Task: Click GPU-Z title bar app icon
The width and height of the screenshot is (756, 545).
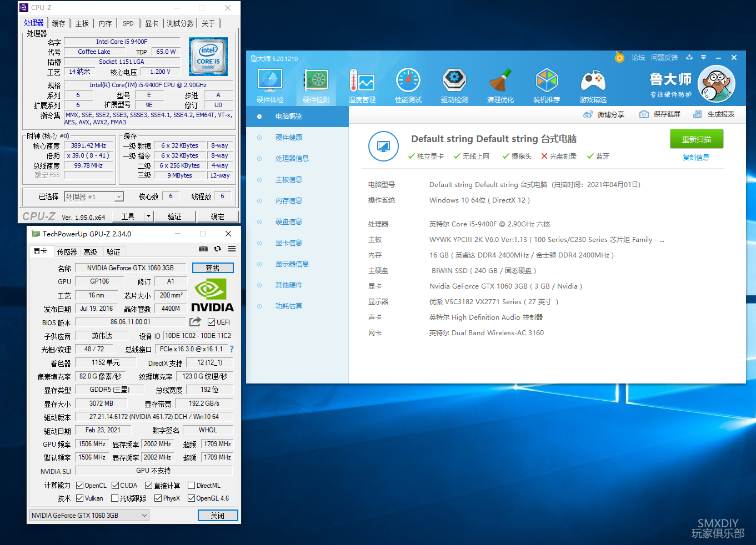Action: (36, 234)
